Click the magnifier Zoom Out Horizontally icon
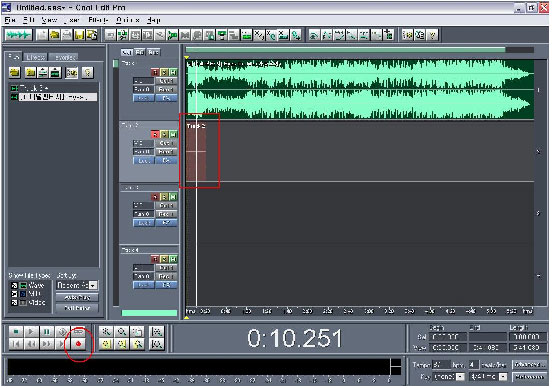This screenshot has height=388, width=552. (x=122, y=332)
